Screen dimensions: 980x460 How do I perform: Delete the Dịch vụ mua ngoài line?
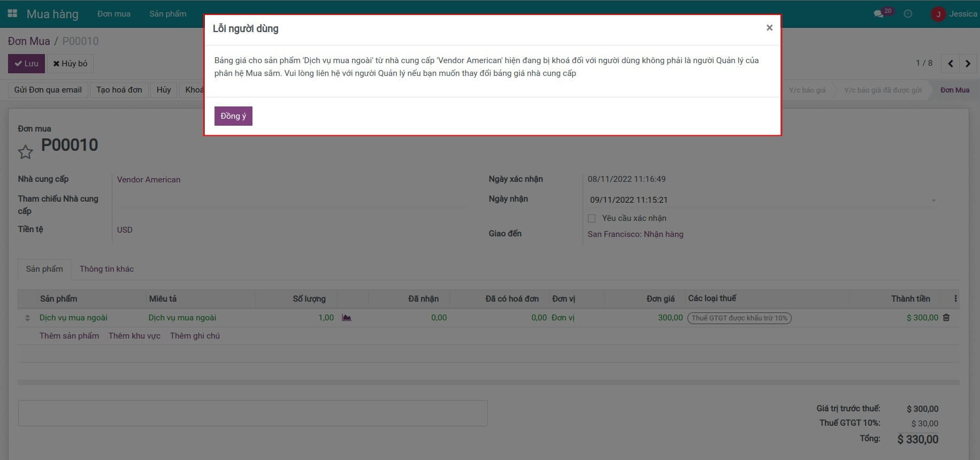point(946,318)
